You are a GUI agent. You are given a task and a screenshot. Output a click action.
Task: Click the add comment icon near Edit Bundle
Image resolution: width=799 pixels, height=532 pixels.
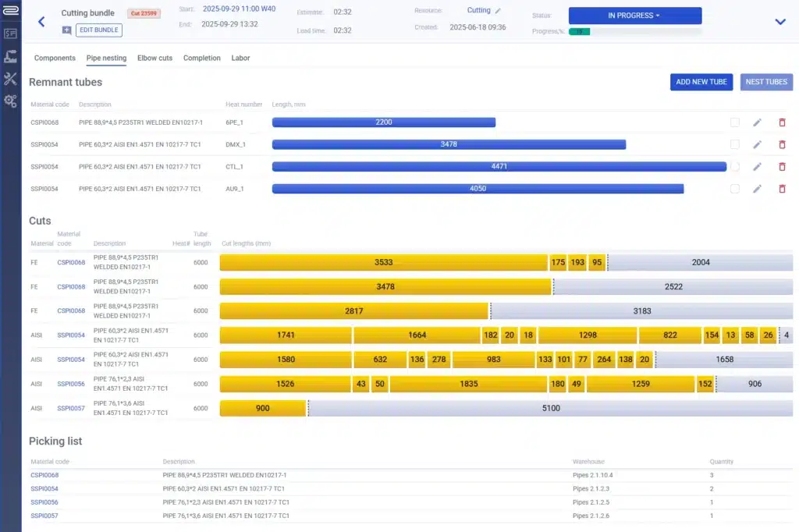67,30
